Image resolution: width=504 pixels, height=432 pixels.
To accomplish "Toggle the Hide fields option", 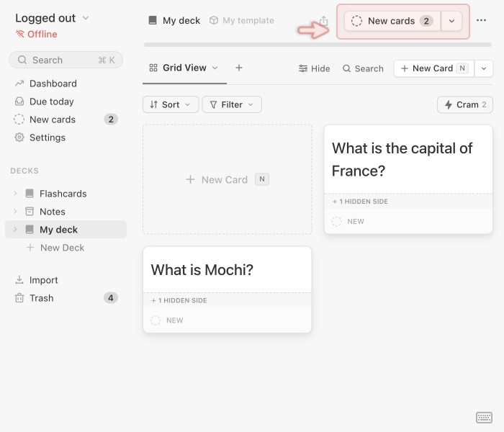I will point(314,68).
